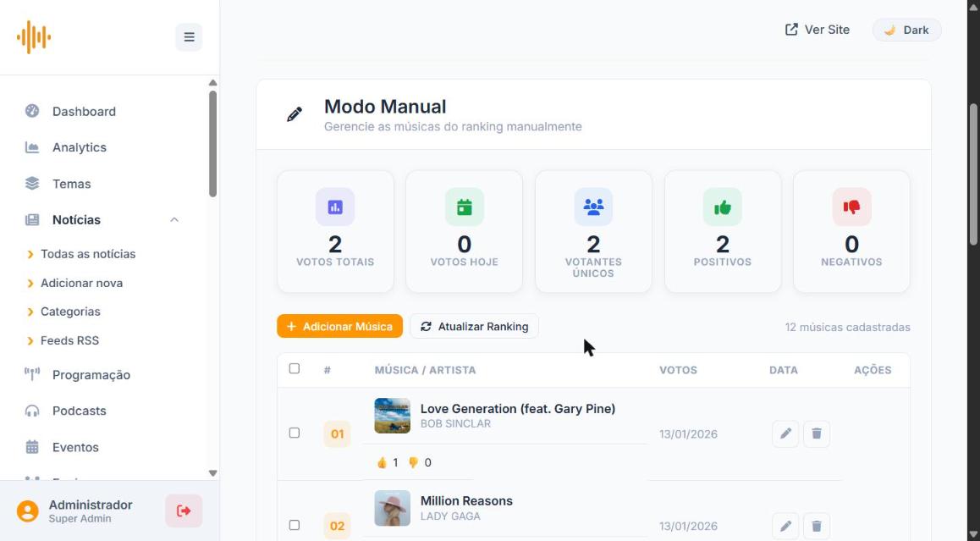Image resolution: width=980 pixels, height=541 pixels.
Task: Edit the Million Reasons song entry
Action: 785,526
